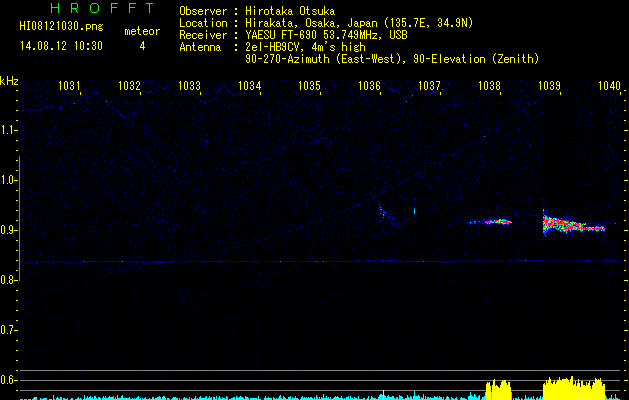Click the date stamp 14.08.12 10:30
This screenshot has height=400, width=629.
tap(61, 46)
